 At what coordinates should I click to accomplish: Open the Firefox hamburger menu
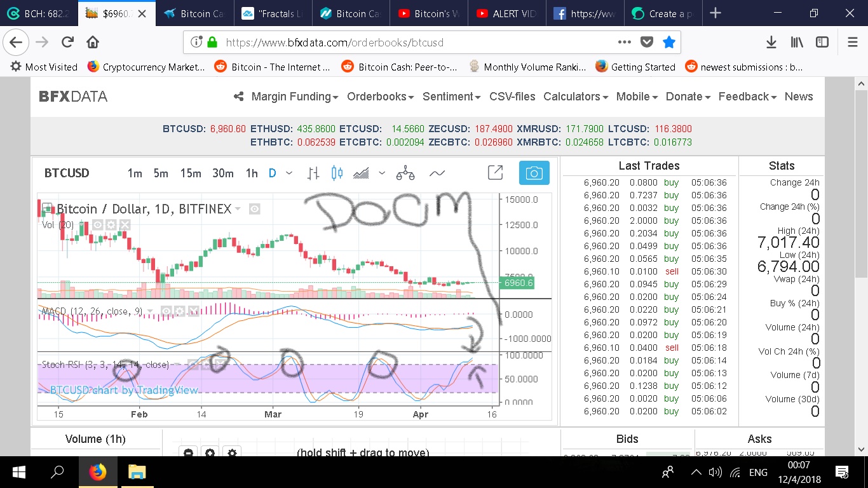coord(853,43)
